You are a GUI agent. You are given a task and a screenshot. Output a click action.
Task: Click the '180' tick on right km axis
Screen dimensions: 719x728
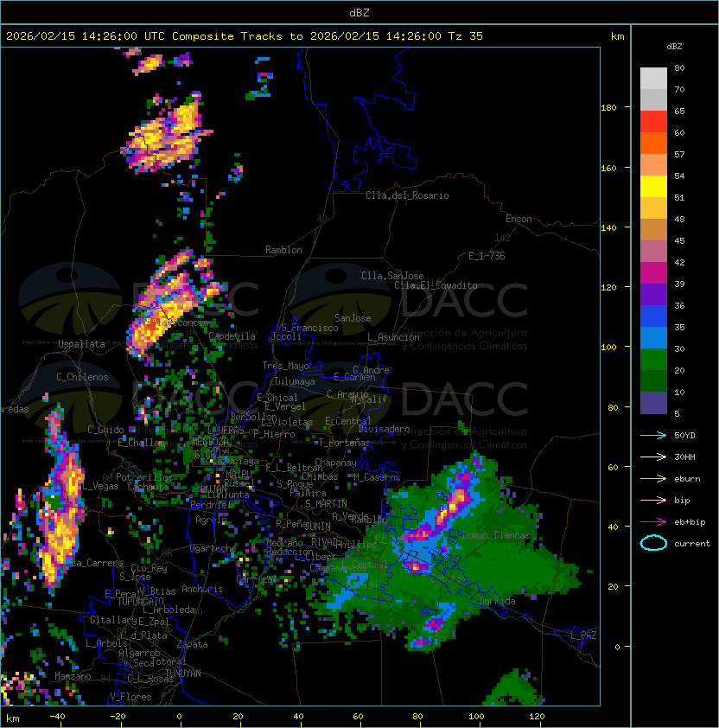pyautogui.click(x=608, y=108)
